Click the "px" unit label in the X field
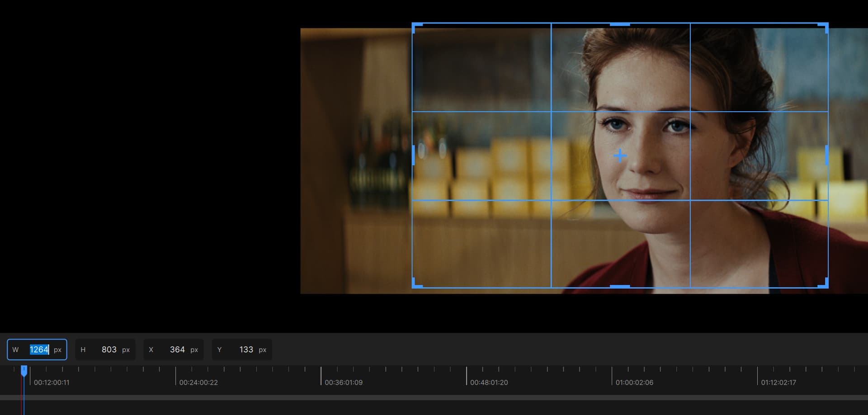 click(194, 350)
